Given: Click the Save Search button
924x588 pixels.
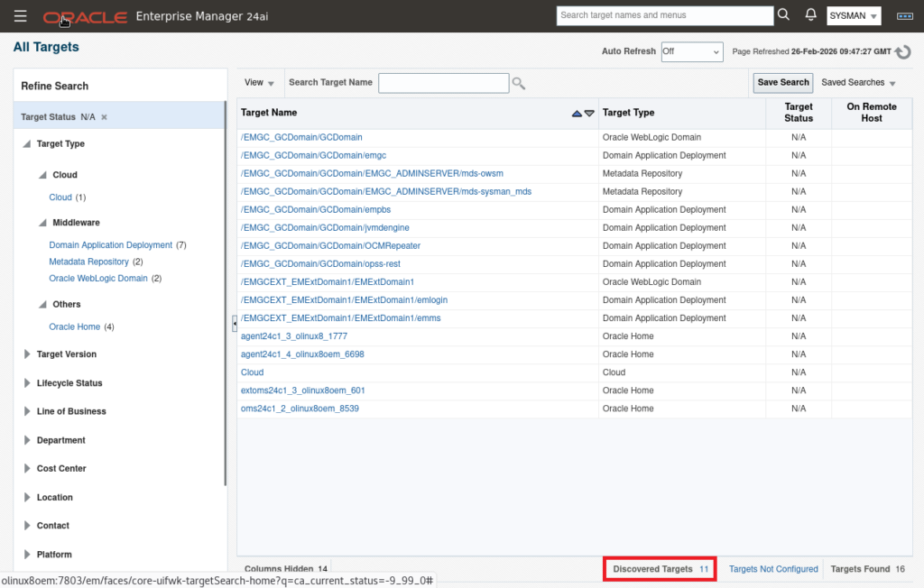Looking at the screenshot, I should coord(782,83).
